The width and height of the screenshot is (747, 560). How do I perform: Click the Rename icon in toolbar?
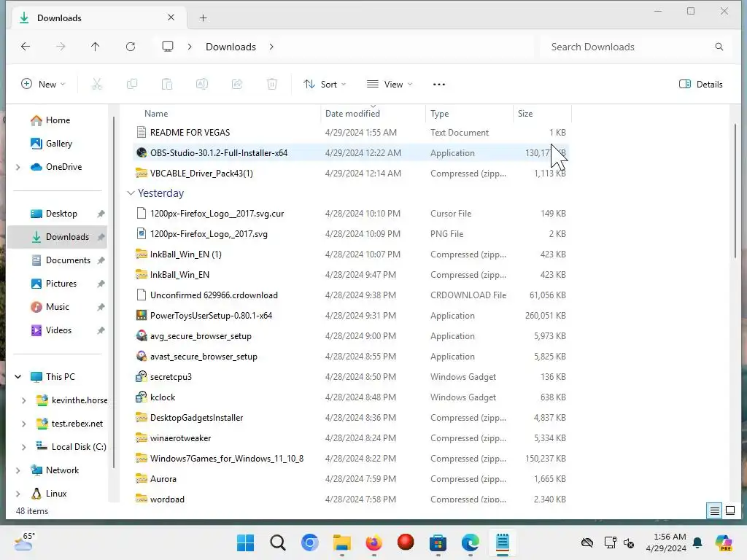click(x=202, y=85)
